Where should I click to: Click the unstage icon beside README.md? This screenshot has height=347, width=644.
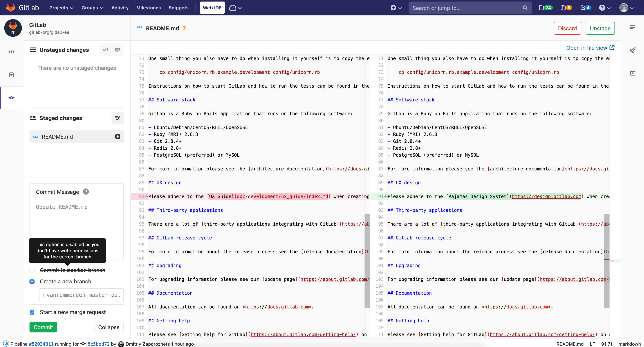tap(117, 136)
